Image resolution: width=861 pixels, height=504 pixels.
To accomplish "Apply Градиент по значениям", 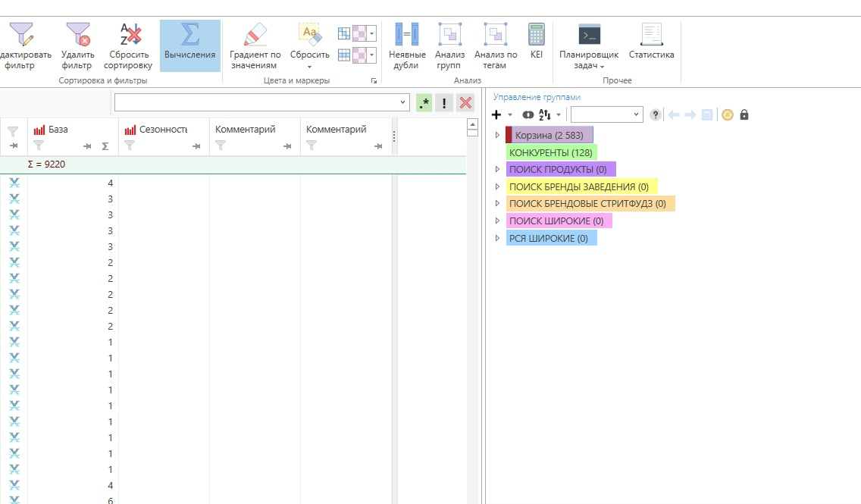I will click(255, 46).
